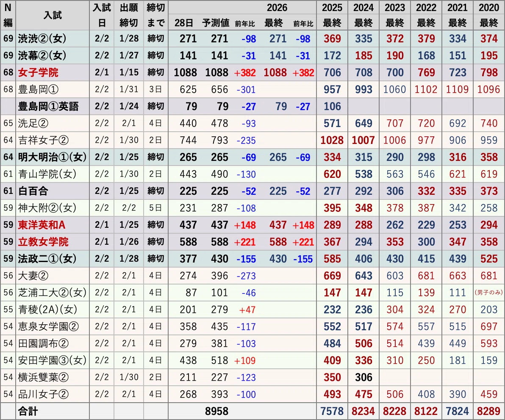The height and width of the screenshot is (420, 505).
Task: Select the 2020 year column header
Action: (489, 7)
